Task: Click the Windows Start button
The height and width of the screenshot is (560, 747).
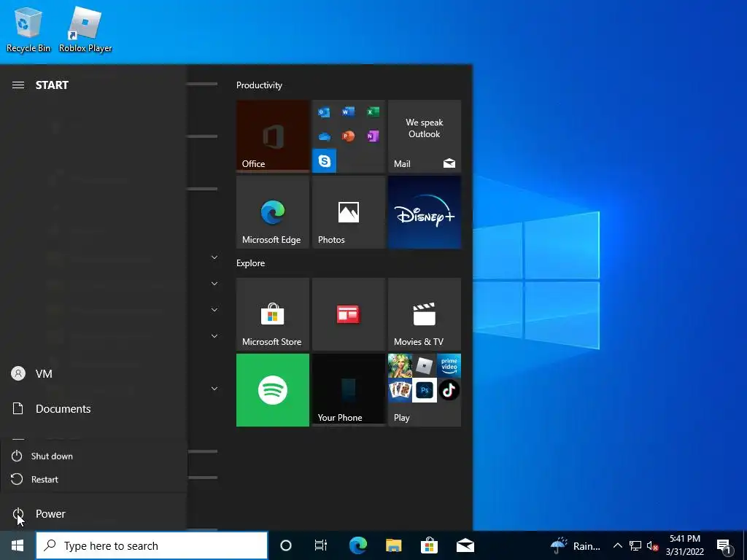Action: (x=18, y=545)
